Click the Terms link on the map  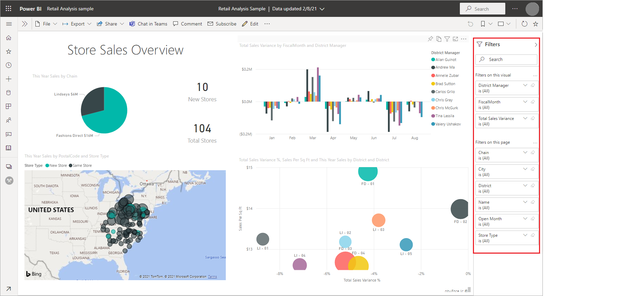coord(212,277)
